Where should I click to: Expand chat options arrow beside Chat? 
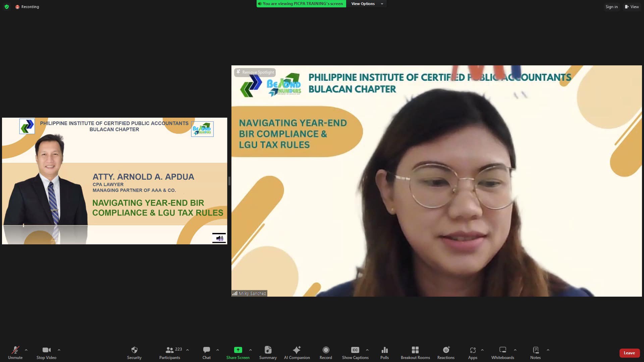coord(218,350)
